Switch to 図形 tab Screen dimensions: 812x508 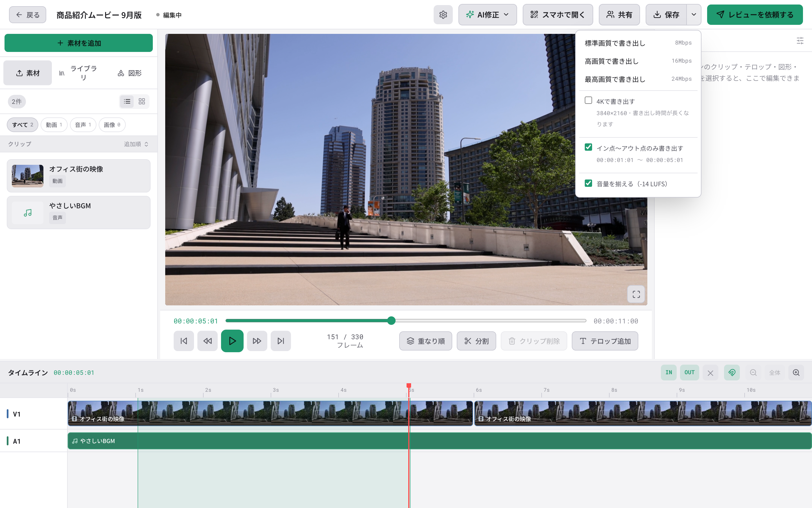[x=129, y=73]
